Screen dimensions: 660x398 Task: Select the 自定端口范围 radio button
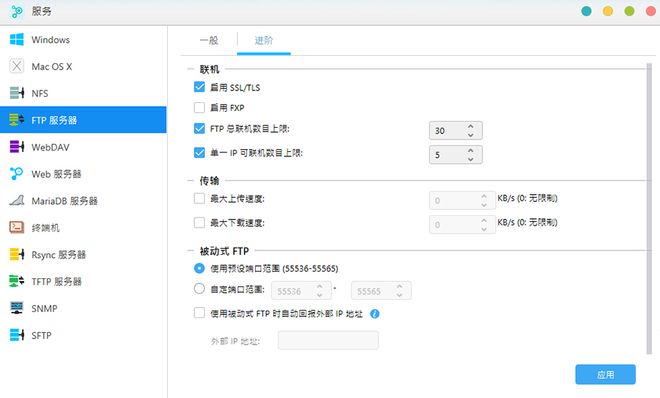click(x=199, y=289)
